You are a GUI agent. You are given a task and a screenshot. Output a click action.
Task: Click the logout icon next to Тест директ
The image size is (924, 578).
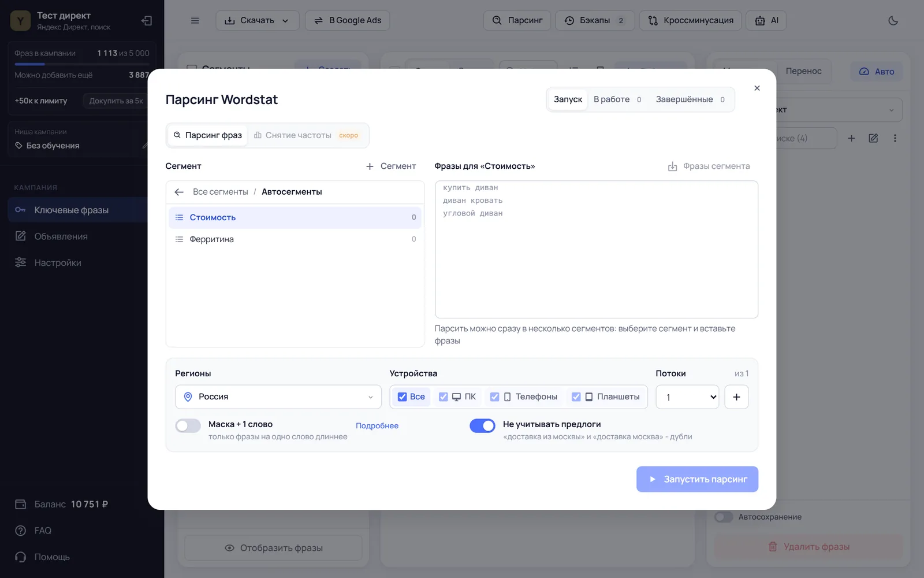point(147,21)
